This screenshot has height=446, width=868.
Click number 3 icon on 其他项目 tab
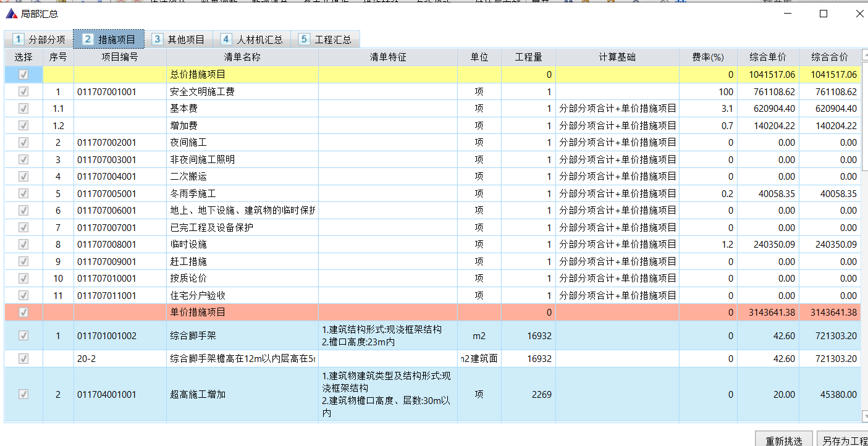click(x=158, y=40)
